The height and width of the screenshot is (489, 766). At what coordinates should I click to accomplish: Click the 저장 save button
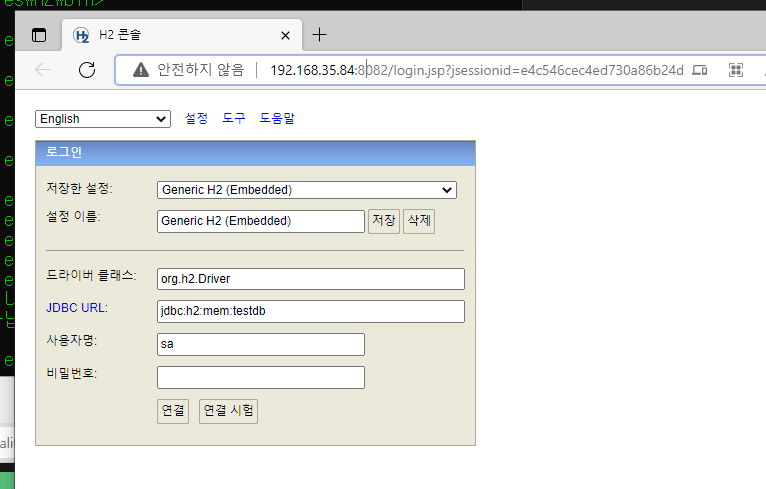(383, 221)
